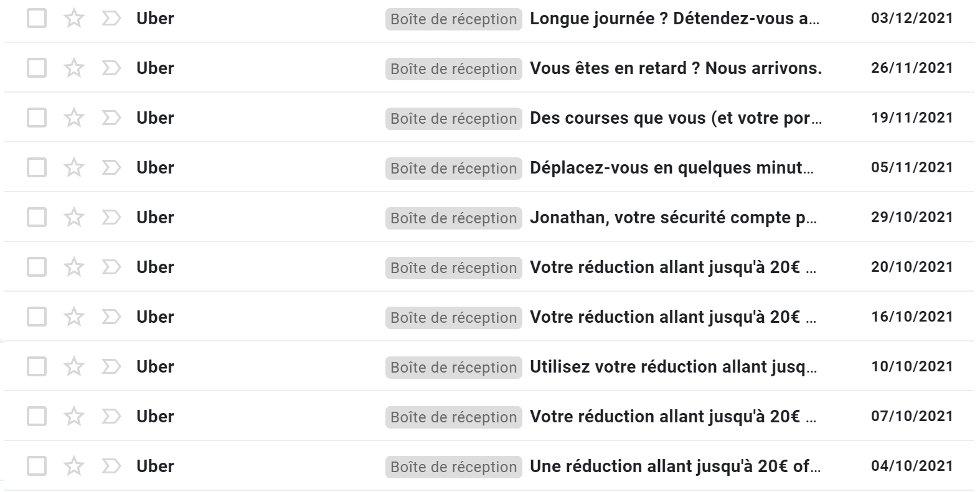
Task: Open the 'Jonathan, votre sécurité compte' email
Action: click(x=673, y=217)
